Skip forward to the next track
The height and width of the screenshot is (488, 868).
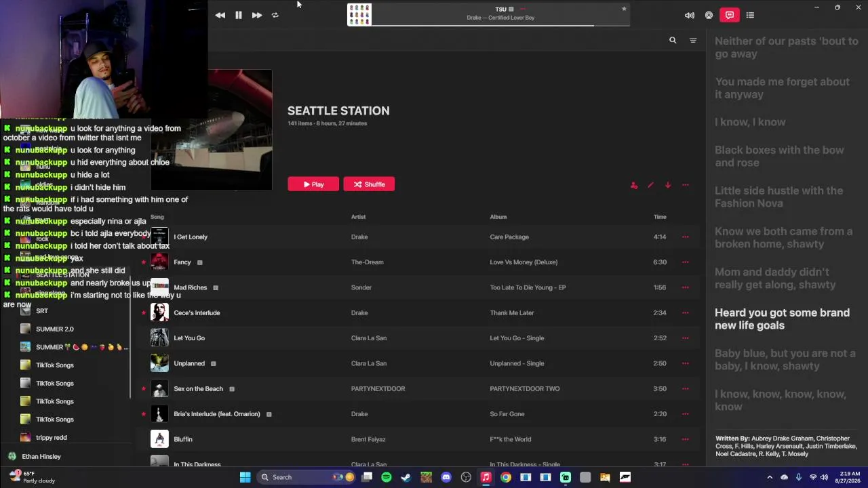[257, 15]
